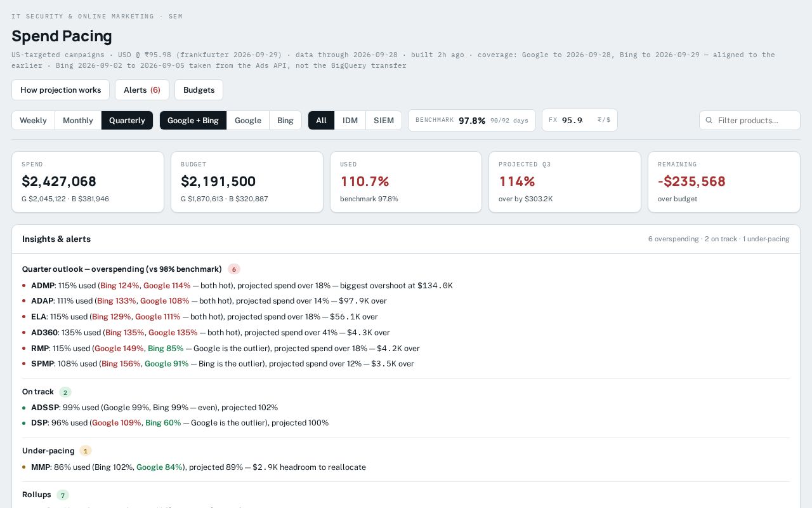Viewport: 812px width, 508px height.
Task: Filter by Google only
Action: (248, 120)
